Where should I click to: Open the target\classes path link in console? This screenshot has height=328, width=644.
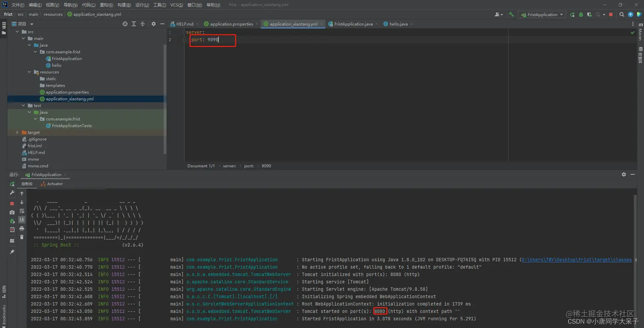(577, 260)
